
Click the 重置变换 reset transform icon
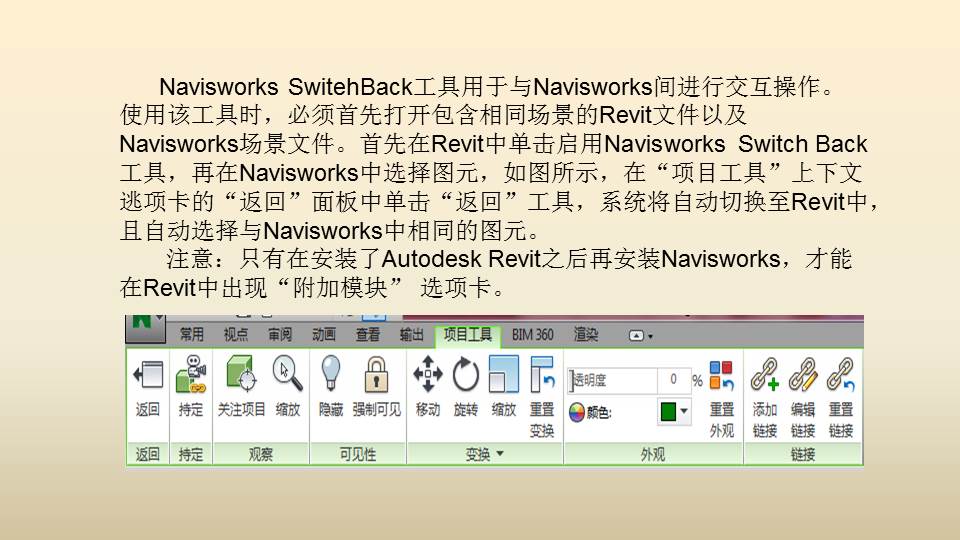point(542,374)
